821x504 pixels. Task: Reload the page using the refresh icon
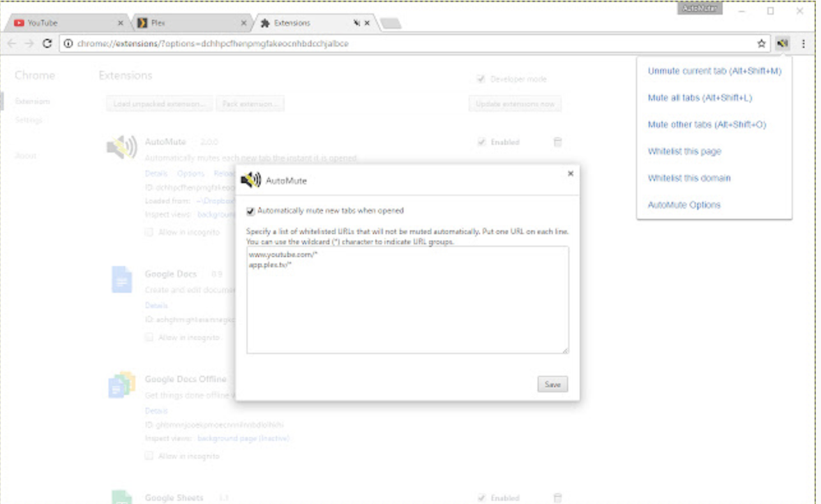pos(47,43)
